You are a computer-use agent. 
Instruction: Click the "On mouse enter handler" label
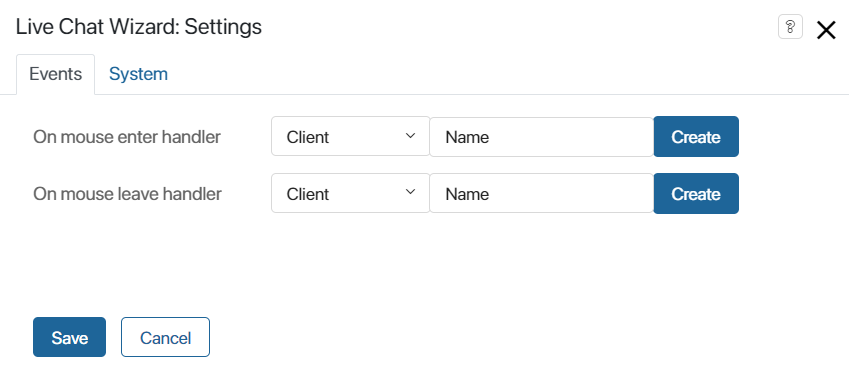click(127, 137)
